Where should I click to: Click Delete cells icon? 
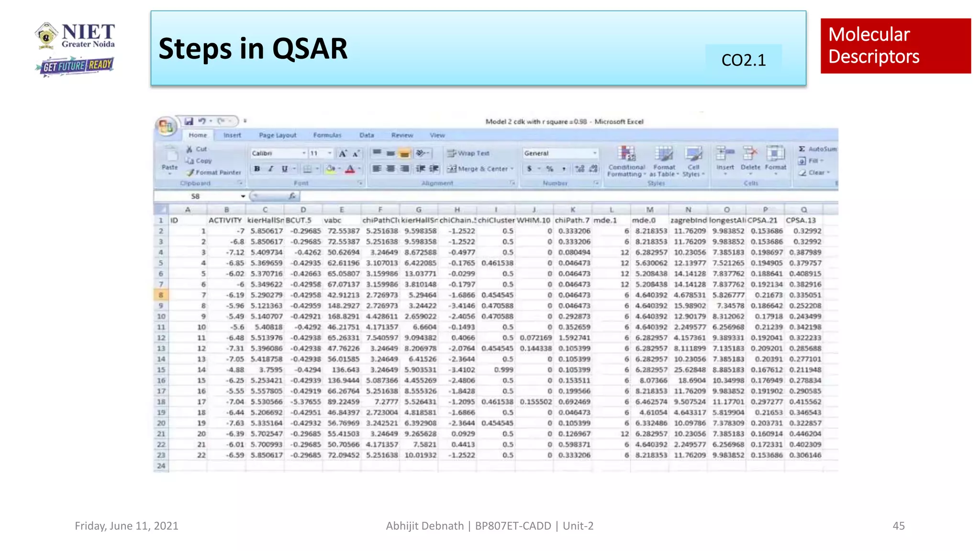(750, 154)
